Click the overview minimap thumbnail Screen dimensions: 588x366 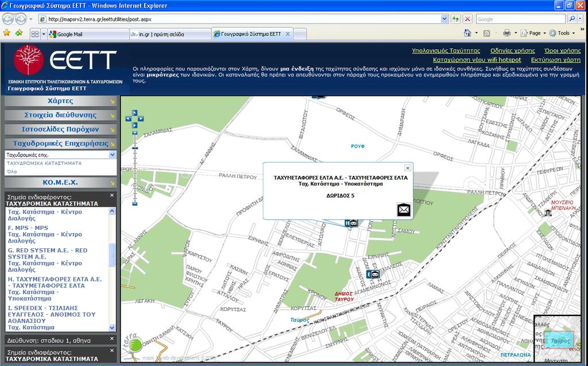pos(558,338)
